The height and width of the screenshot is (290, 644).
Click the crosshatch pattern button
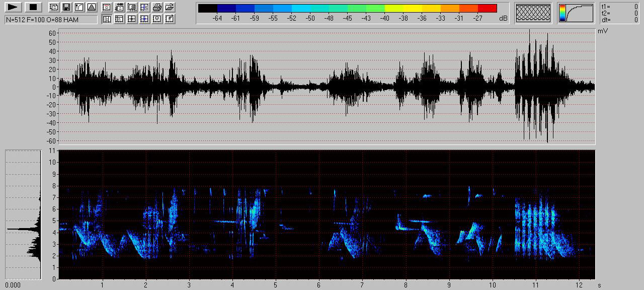[x=533, y=13]
